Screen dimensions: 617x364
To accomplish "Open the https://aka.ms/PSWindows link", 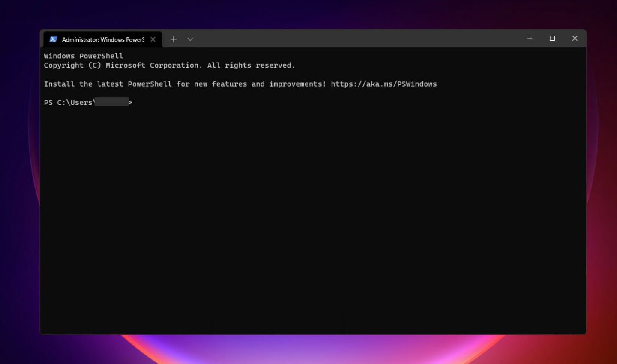I will click(x=383, y=84).
